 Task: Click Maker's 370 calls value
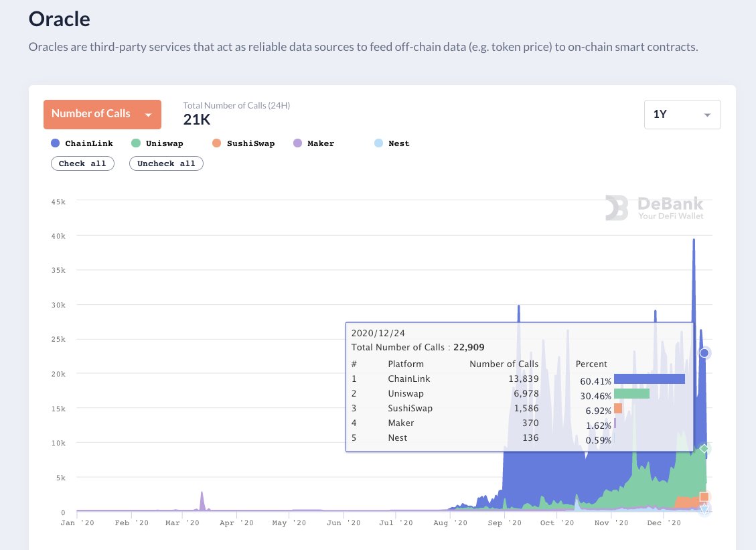pos(530,423)
